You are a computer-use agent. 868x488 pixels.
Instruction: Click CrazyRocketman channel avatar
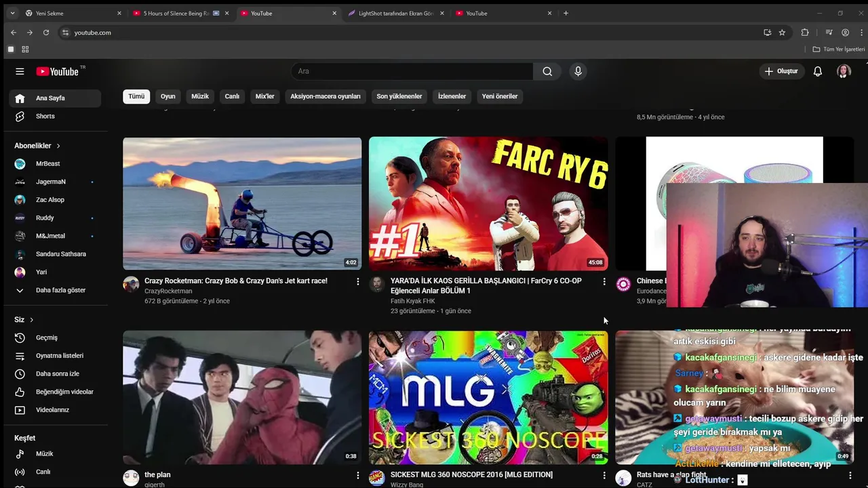[x=131, y=284]
